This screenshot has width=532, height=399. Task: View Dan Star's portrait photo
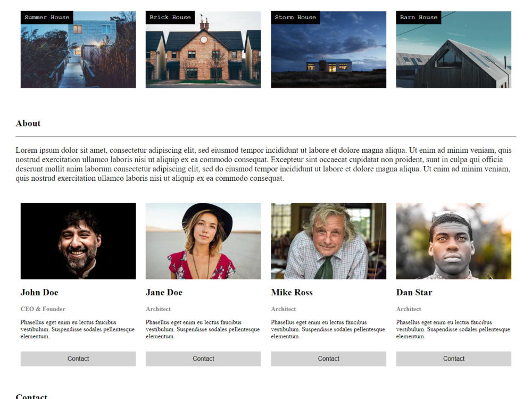454,241
